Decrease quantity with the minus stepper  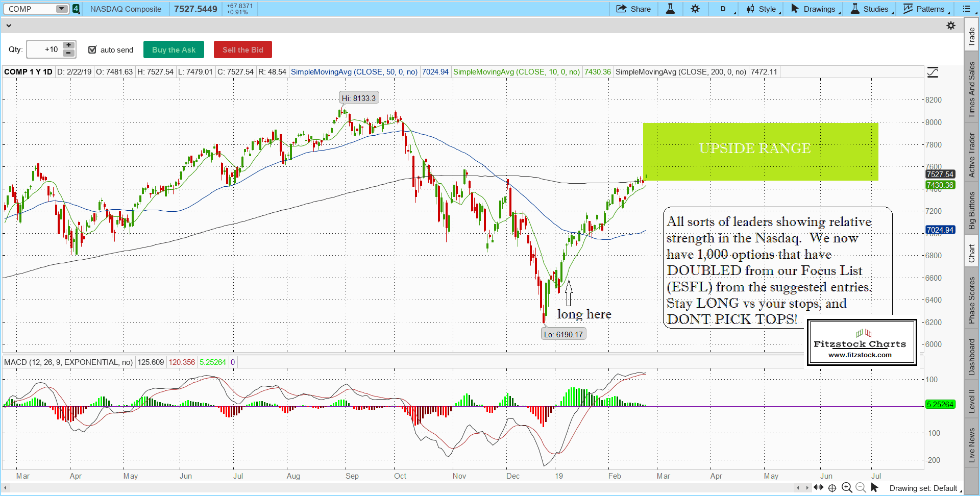[68, 53]
